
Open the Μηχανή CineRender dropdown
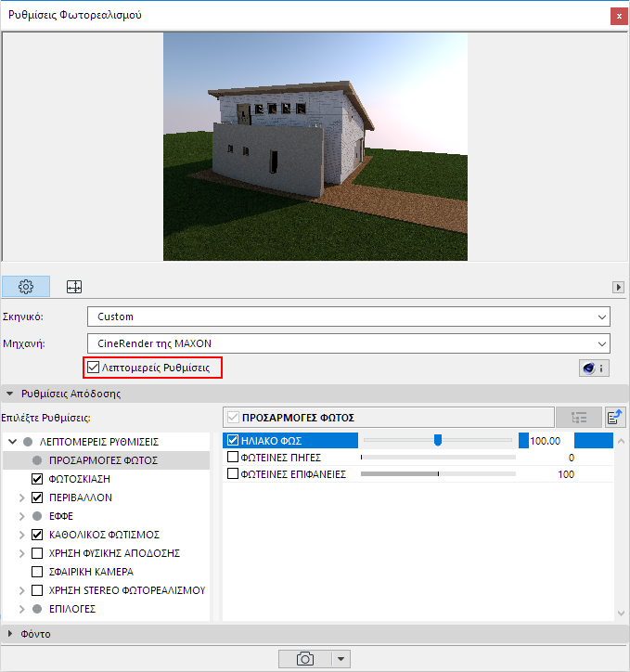tap(349, 343)
